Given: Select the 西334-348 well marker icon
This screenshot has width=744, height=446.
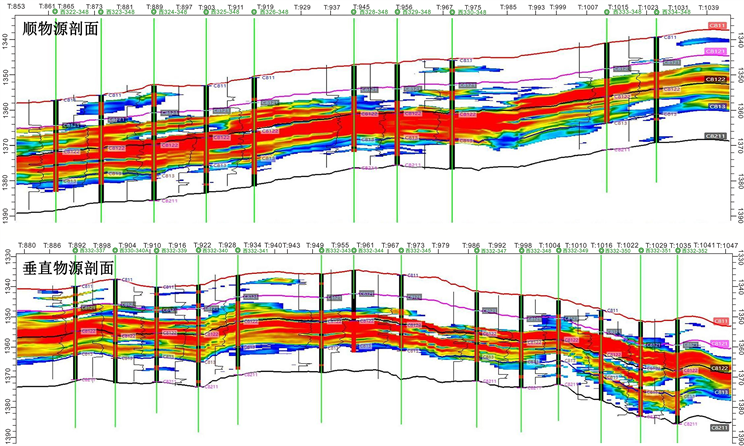Looking at the screenshot, I should click(x=658, y=12).
